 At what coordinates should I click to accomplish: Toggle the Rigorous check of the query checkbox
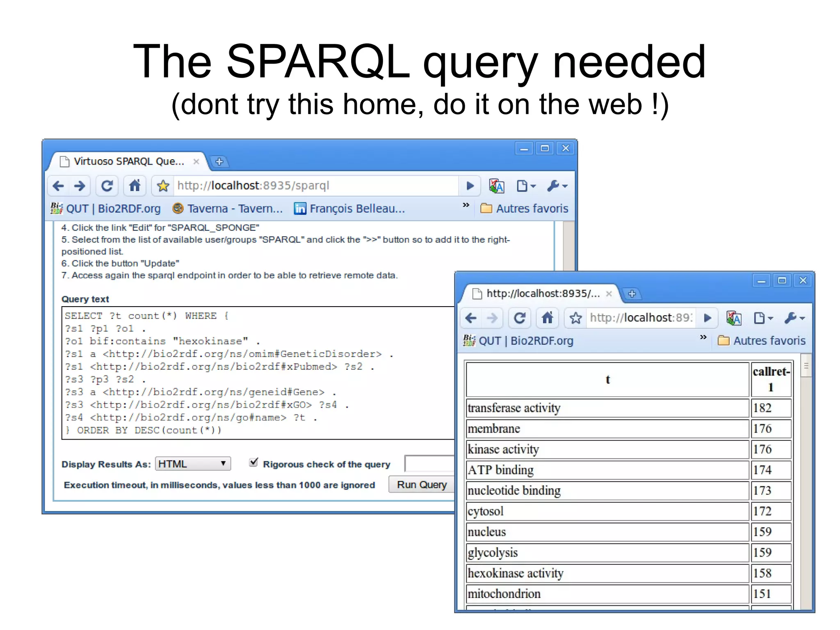point(254,463)
